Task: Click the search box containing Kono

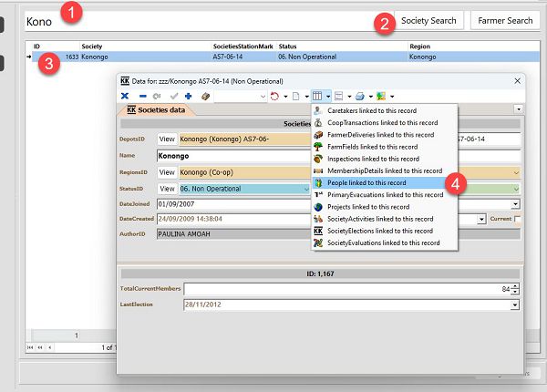Action: 210,21
